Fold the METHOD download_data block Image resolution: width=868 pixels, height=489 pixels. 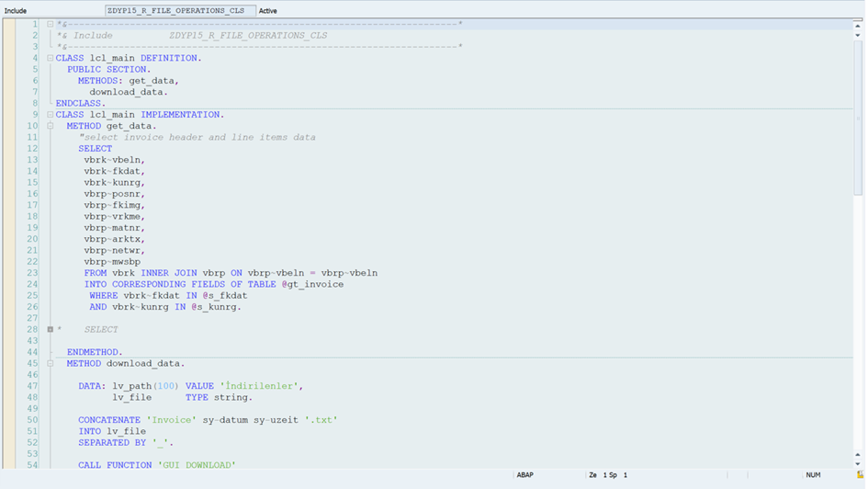pyautogui.click(x=51, y=363)
